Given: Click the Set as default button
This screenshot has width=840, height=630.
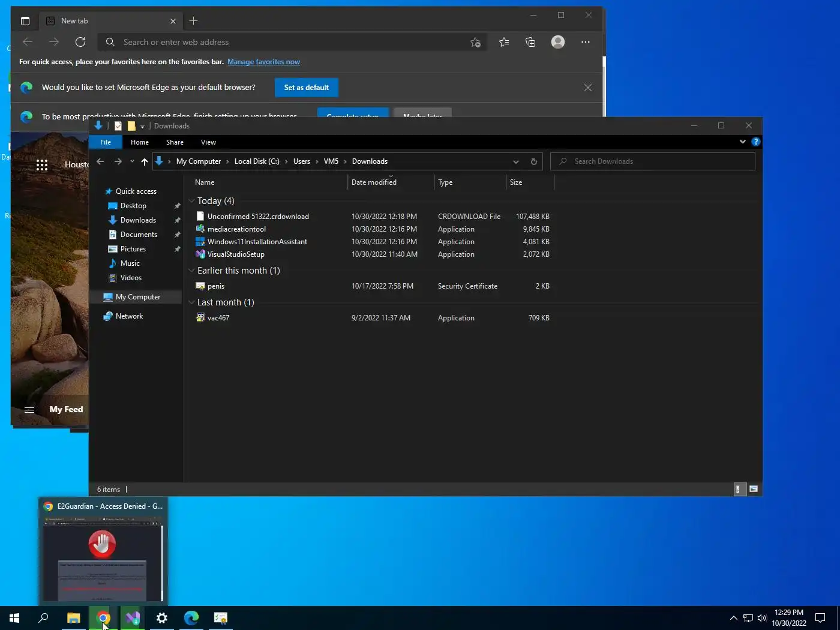Looking at the screenshot, I should pyautogui.click(x=307, y=88).
